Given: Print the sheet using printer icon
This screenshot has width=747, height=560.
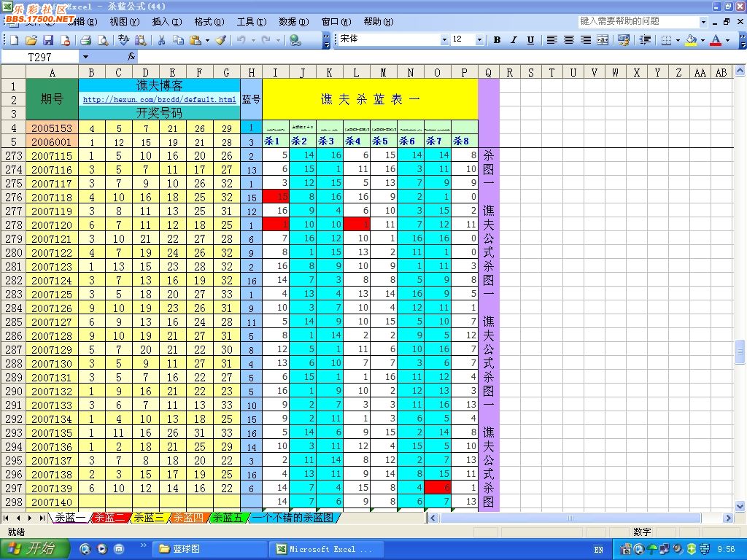Looking at the screenshot, I should click(x=86, y=41).
